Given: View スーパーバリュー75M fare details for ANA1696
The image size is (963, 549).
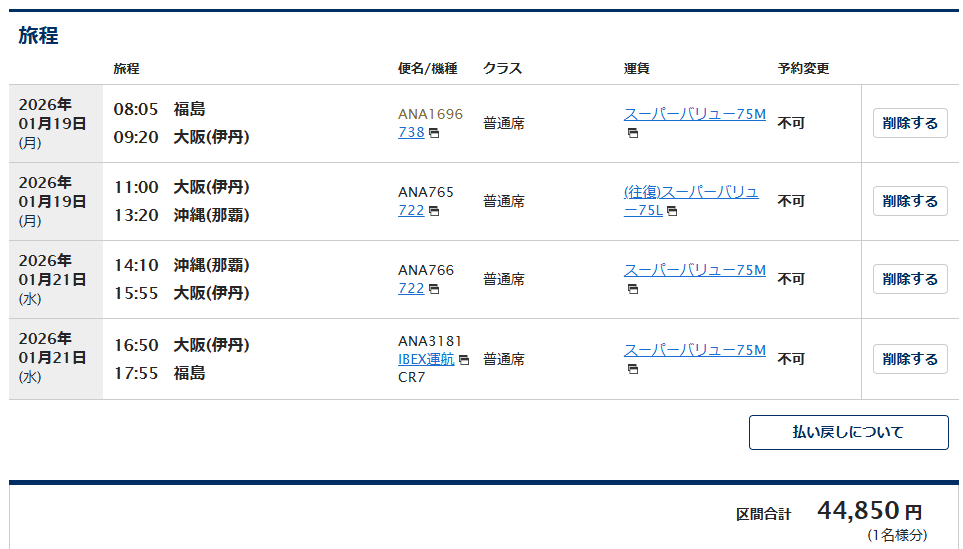Looking at the screenshot, I should point(694,114).
